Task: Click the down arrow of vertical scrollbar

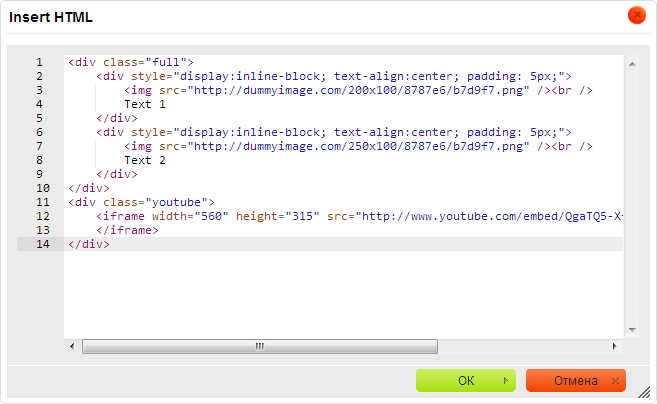Action: click(632, 330)
